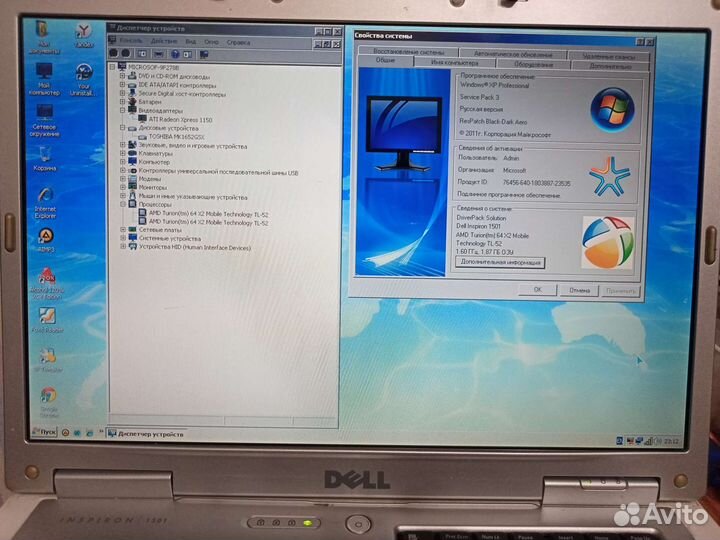Expand the Клавиатуры node
The width and height of the screenshot is (720, 540).
[x=122, y=153]
